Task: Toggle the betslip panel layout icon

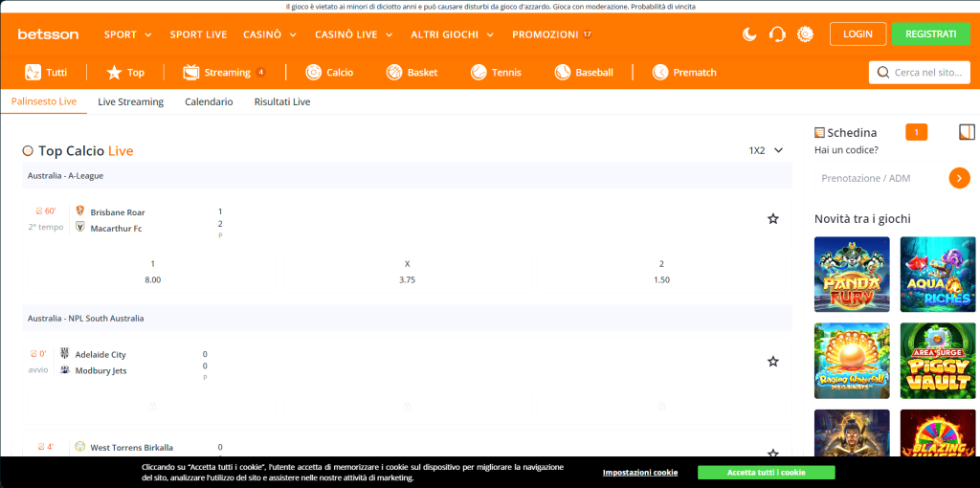Action: [x=967, y=132]
